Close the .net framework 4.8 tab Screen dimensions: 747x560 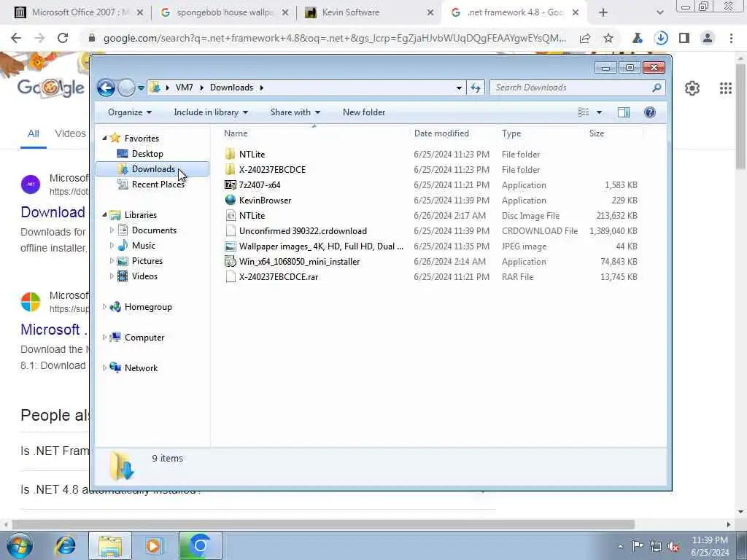(x=576, y=13)
